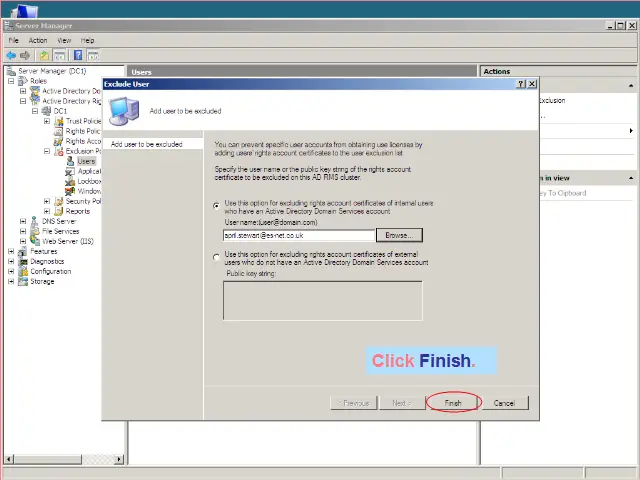Open the File menu
The width and height of the screenshot is (640, 480).
(x=13, y=40)
